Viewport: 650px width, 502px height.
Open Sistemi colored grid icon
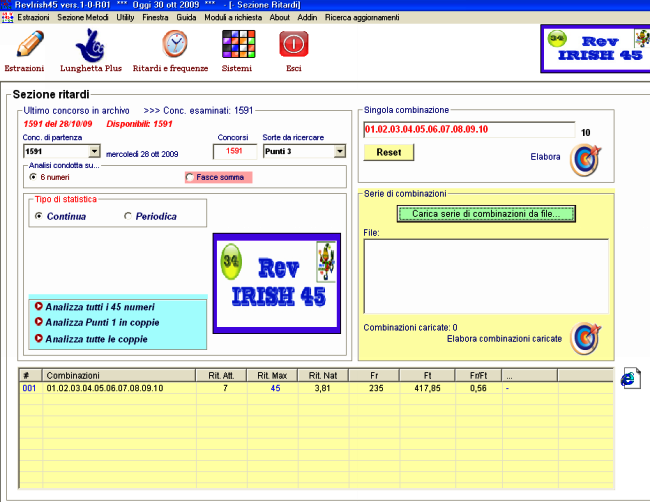[238, 44]
